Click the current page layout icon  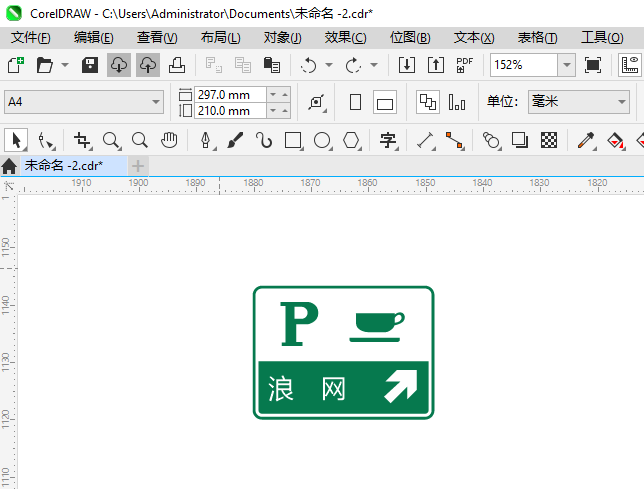[x=457, y=102]
